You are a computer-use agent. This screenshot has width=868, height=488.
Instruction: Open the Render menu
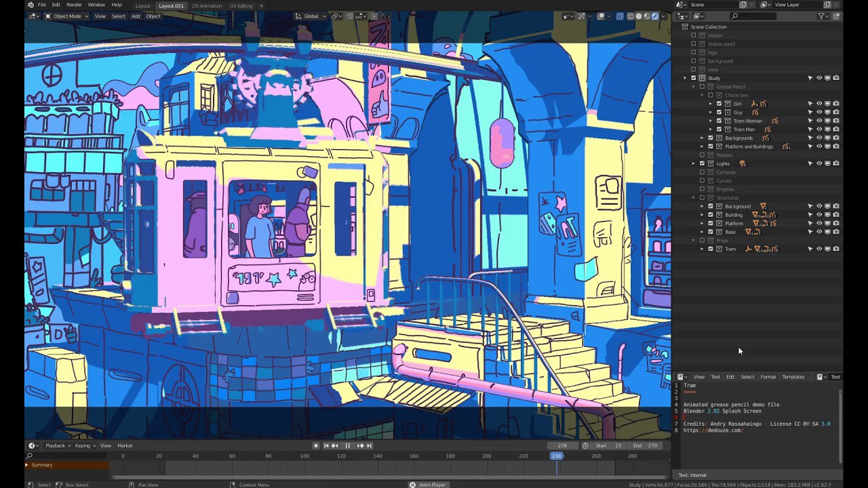point(74,5)
